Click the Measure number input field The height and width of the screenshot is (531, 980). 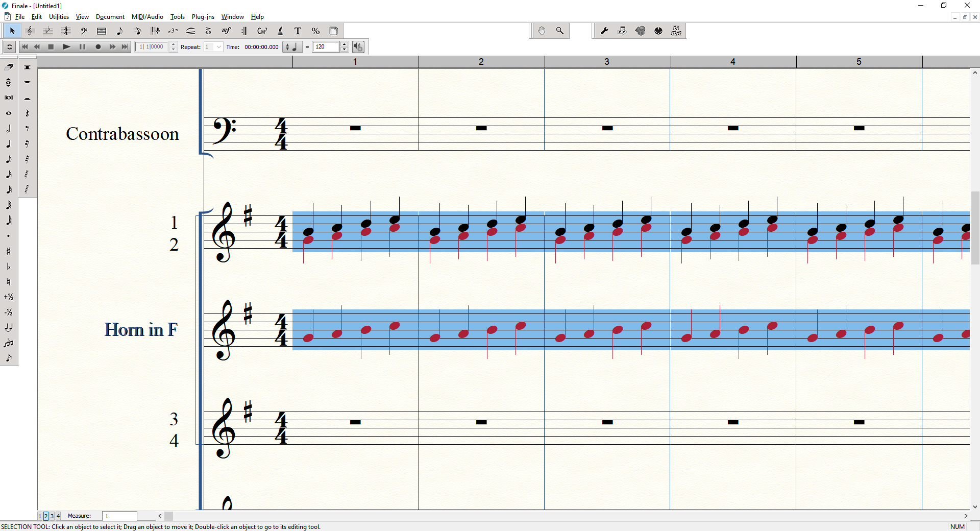click(119, 516)
